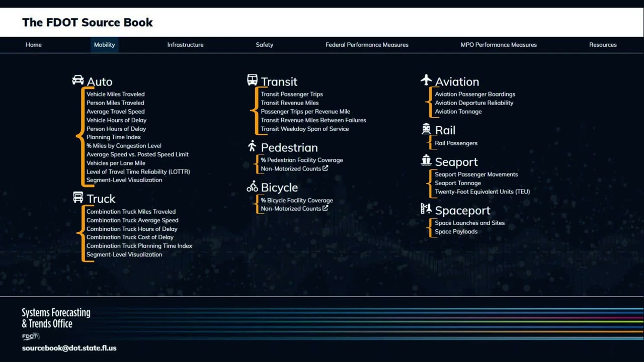Open Space Launches and Sites link

(470, 223)
